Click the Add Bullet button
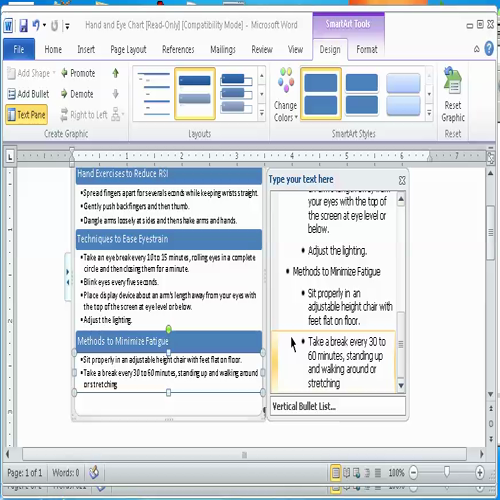The height and width of the screenshot is (500, 500). click(28, 94)
